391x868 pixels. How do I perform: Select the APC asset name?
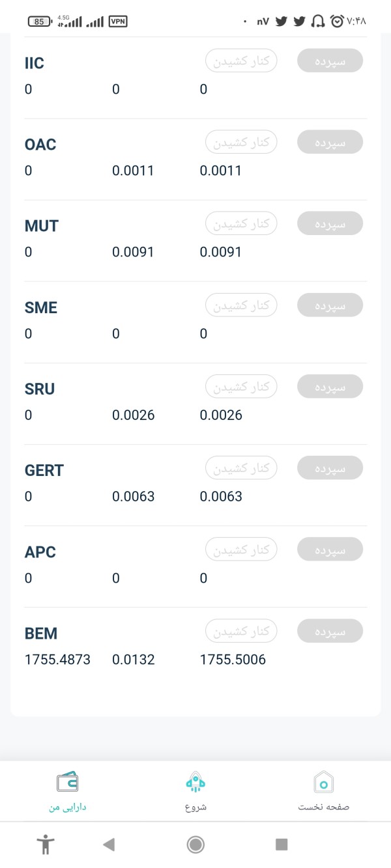click(x=40, y=552)
